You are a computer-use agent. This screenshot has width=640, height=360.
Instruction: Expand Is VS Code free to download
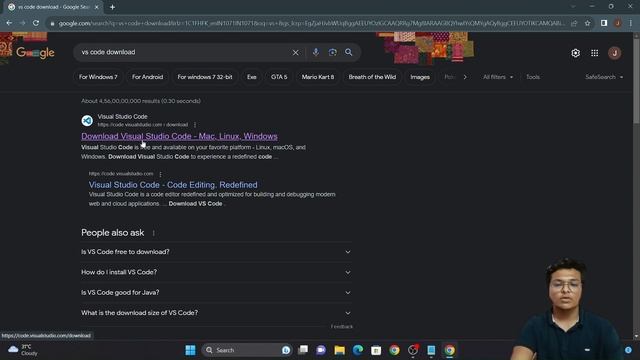[x=216, y=252]
